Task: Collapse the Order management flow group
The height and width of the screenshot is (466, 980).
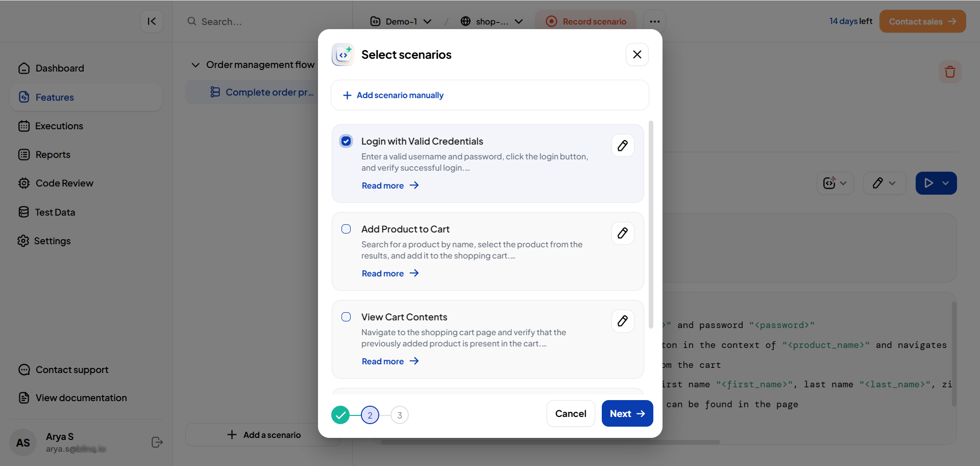Action: 195,65
